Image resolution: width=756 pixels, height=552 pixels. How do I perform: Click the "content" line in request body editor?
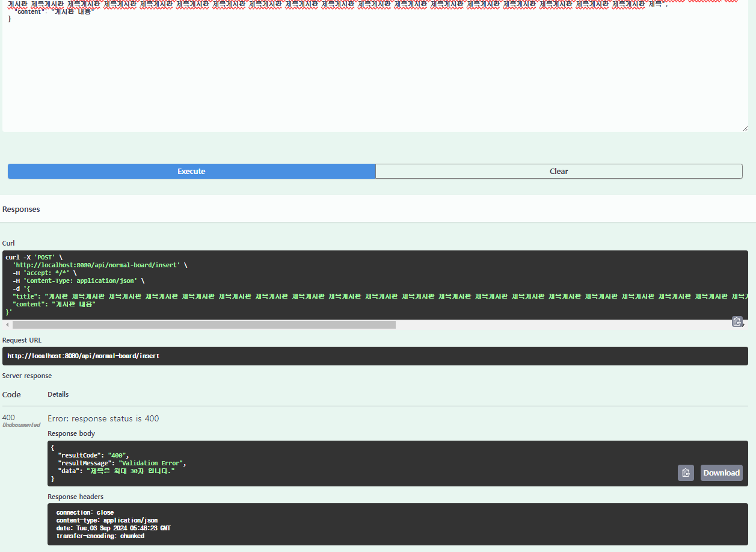tap(54, 11)
